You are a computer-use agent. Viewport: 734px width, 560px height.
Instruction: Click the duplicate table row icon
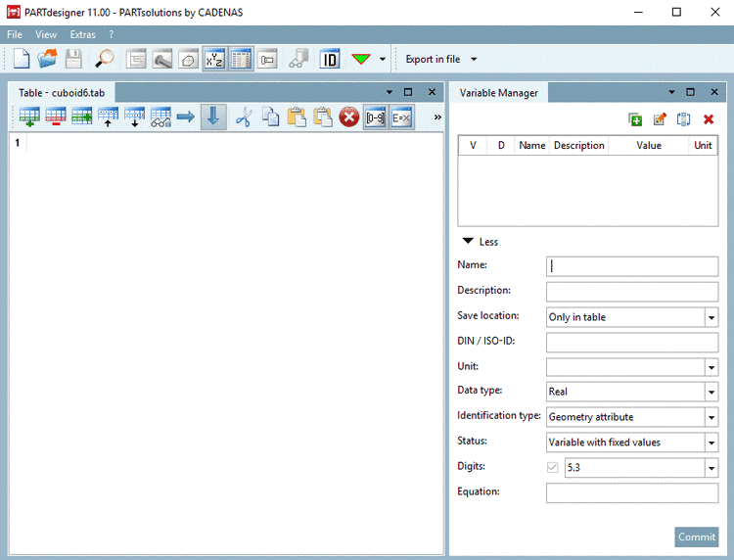82,117
